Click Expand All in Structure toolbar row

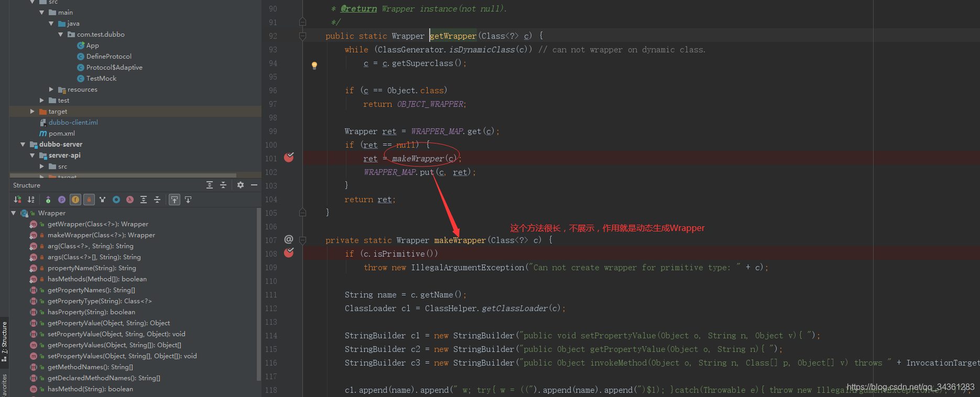(x=144, y=200)
